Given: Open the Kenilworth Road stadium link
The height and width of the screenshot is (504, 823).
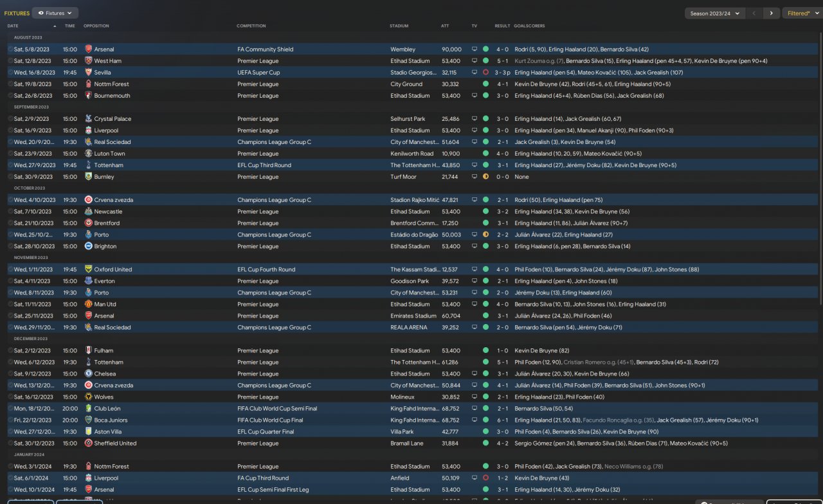Looking at the screenshot, I should [411, 154].
